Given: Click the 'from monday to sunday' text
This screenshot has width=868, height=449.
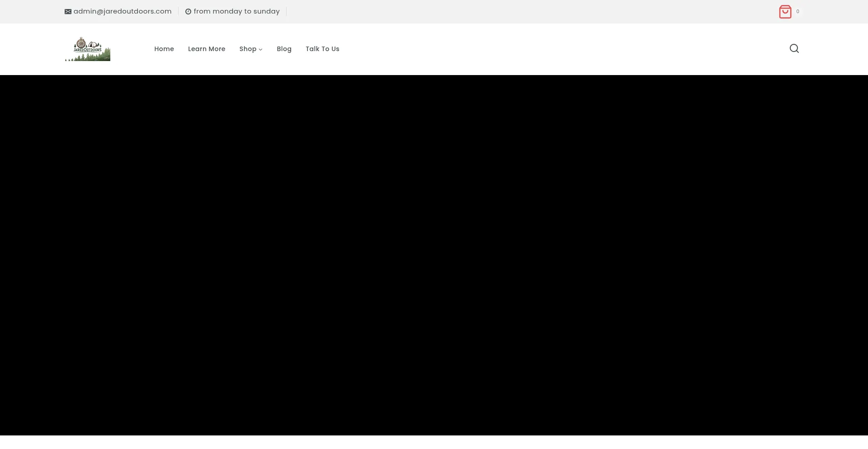Looking at the screenshot, I should (236, 11).
